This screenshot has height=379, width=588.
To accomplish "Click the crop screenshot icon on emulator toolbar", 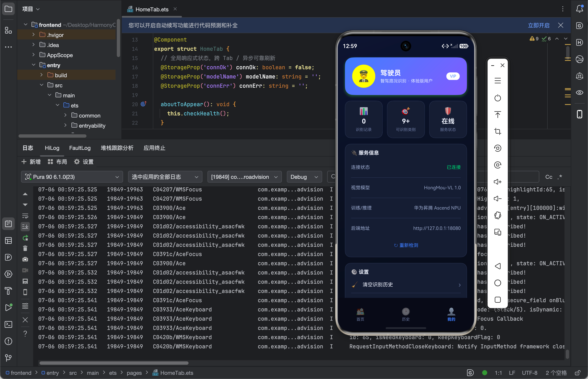I will (x=498, y=131).
